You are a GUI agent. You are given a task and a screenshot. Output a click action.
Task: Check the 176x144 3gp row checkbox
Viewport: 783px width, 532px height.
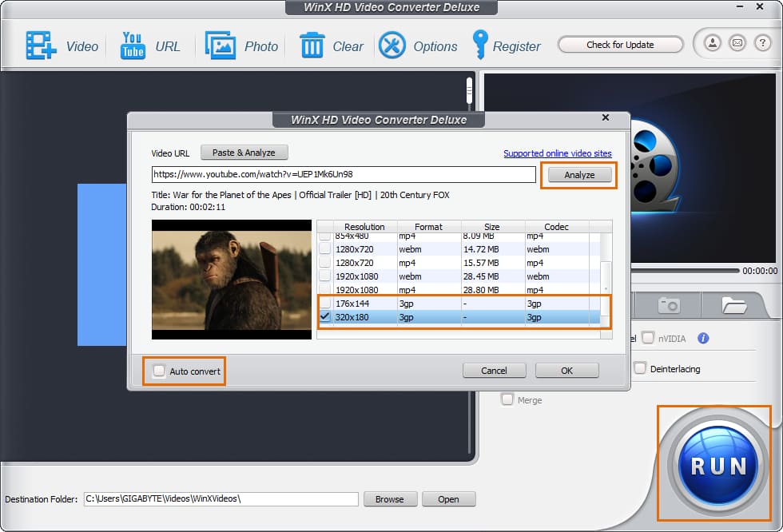[x=325, y=303]
